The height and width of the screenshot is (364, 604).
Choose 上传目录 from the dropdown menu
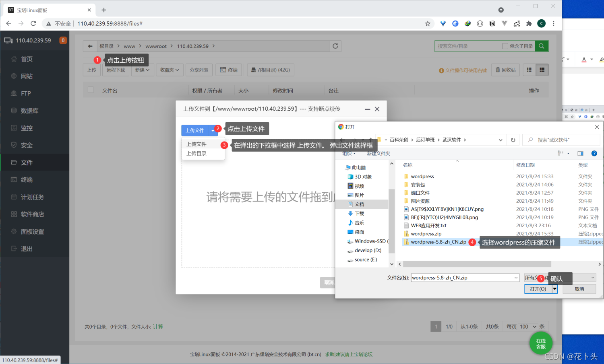pos(197,154)
